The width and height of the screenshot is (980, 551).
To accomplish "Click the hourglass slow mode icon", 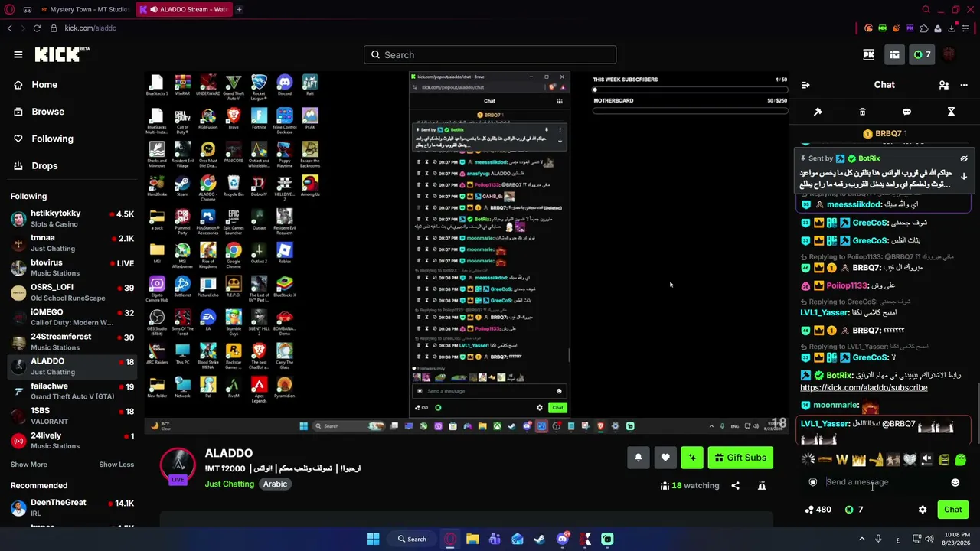I will 951,112.
